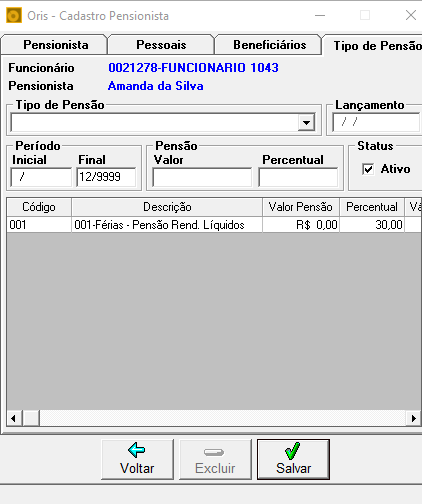Screen dimensions: 422x504
Task: Click the Oris app icon in title bar
Action: point(14,16)
